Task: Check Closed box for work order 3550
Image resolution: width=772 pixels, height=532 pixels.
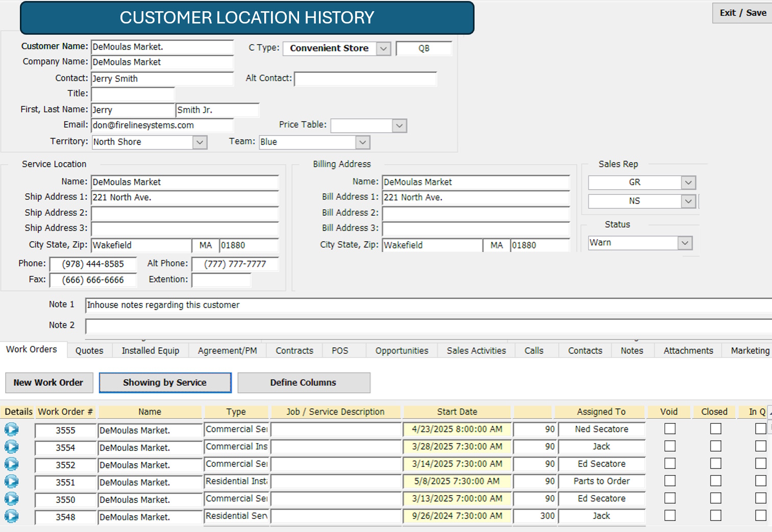Action: click(716, 498)
